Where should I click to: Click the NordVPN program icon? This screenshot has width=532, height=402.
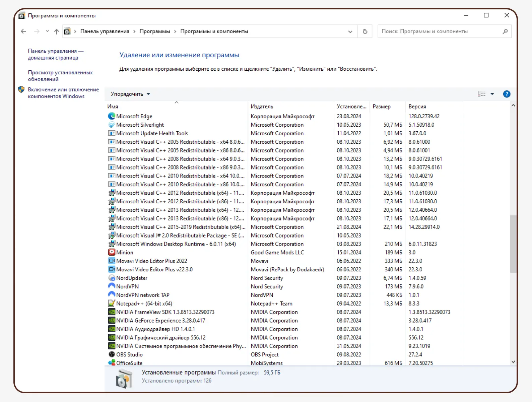point(112,286)
